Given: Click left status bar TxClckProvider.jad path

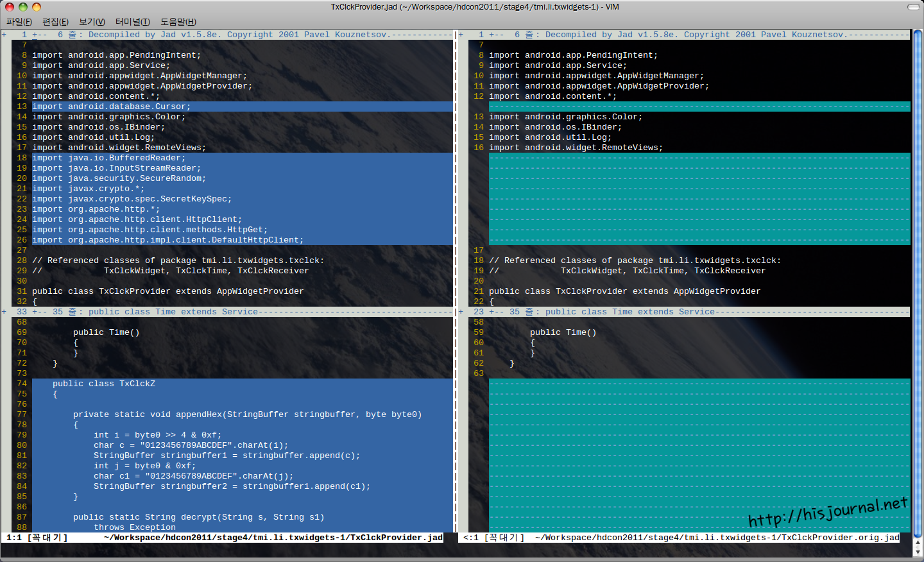Looking at the screenshot, I should [273, 538].
